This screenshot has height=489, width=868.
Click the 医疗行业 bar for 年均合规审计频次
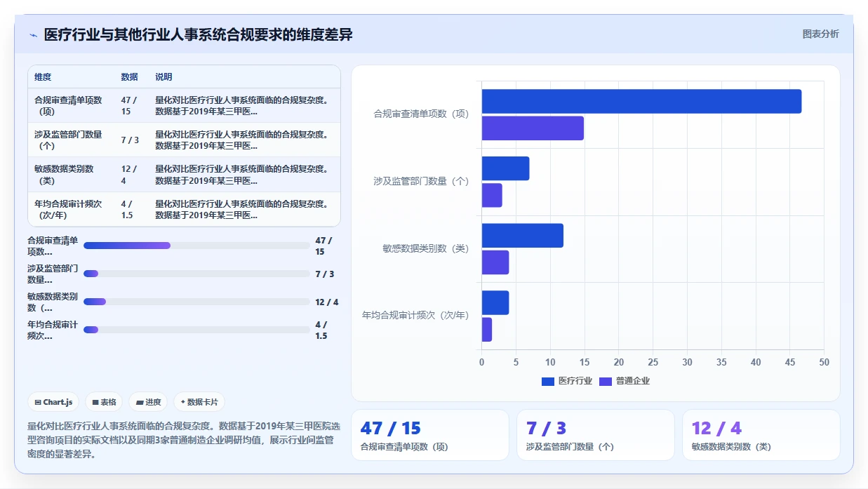click(x=495, y=302)
